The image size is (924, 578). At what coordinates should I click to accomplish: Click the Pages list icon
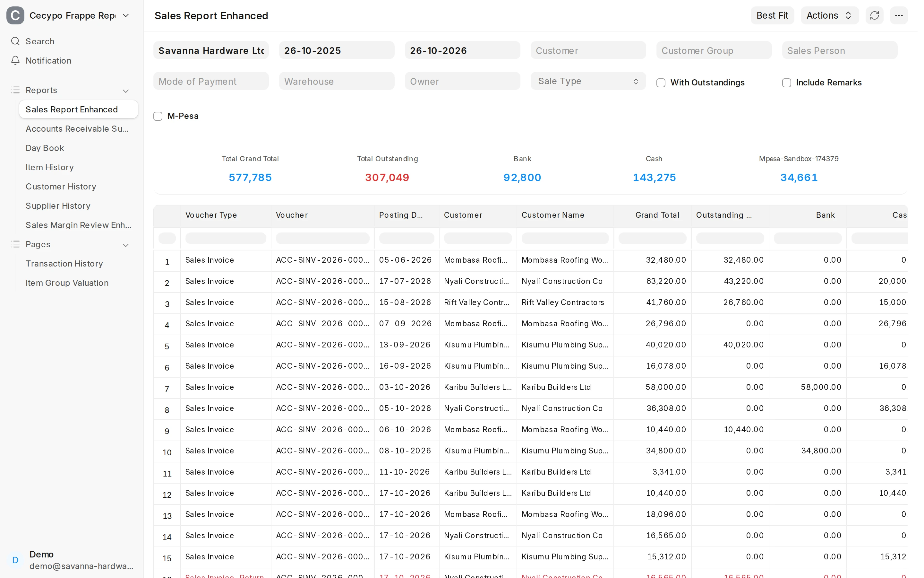pyautogui.click(x=15, y=244)
